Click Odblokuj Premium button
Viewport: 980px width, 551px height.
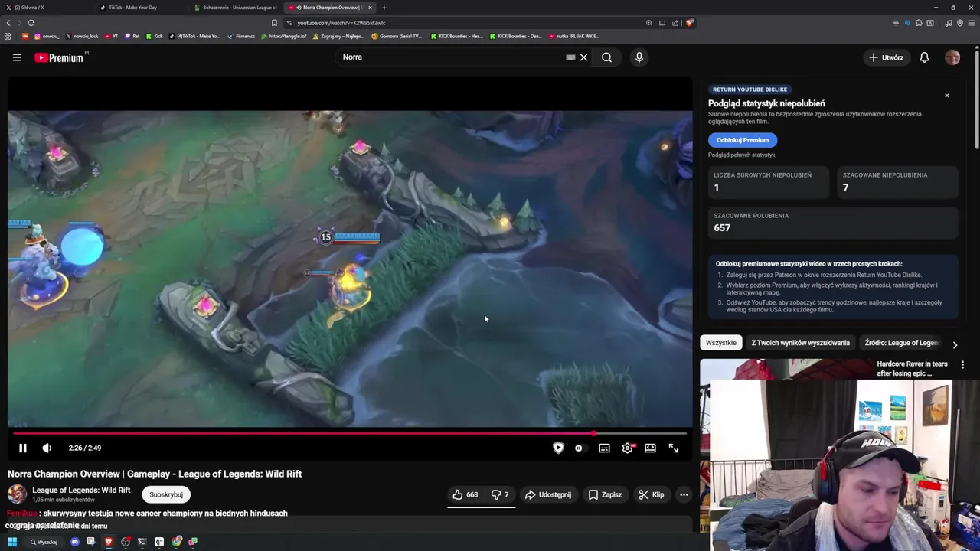click(x=743, y=140)
